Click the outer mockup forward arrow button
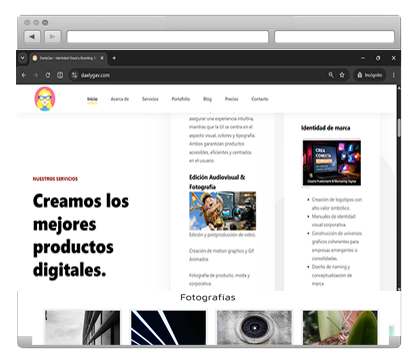Viewport: 419px width, 362px height. coord(53,36)
